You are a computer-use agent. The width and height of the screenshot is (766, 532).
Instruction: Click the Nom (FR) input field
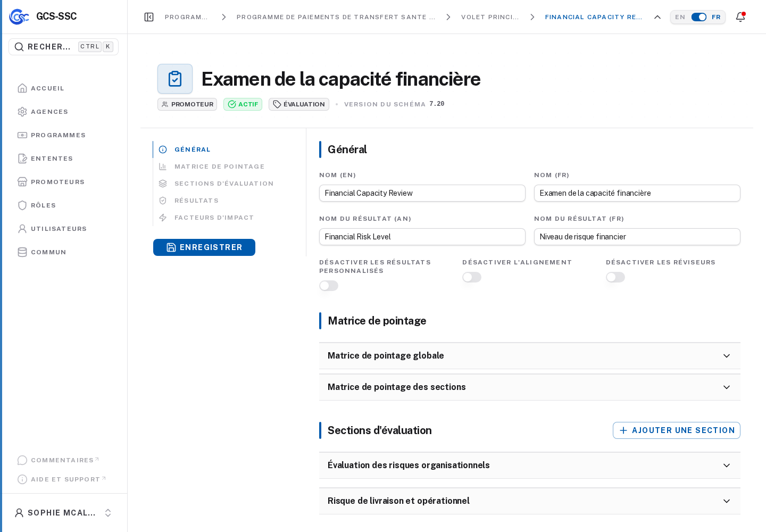(x=637, y=193)
